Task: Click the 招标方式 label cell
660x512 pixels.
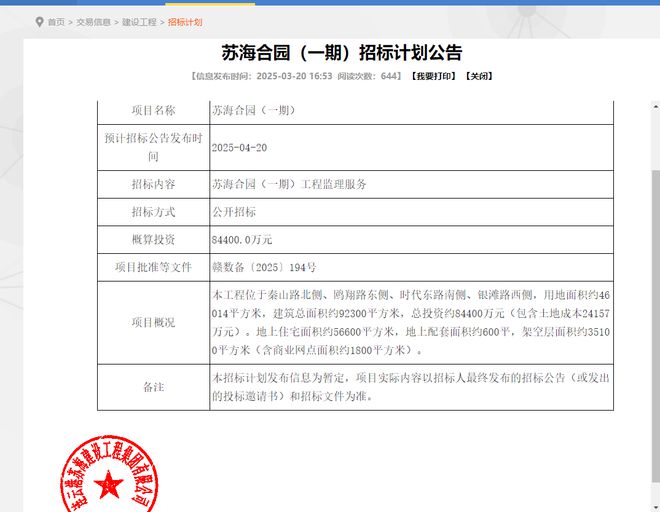Action: pyautogui.click(x=153, y=212)
